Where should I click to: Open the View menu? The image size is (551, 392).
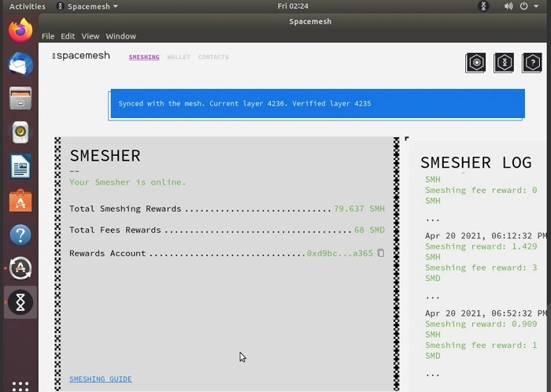[x=91, y=36]
